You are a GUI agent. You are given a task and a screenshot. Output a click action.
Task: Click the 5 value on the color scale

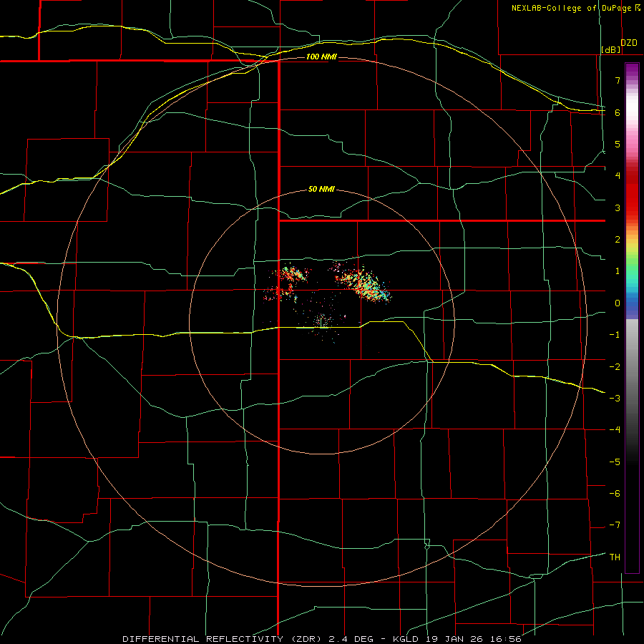[x=618, y=144]
